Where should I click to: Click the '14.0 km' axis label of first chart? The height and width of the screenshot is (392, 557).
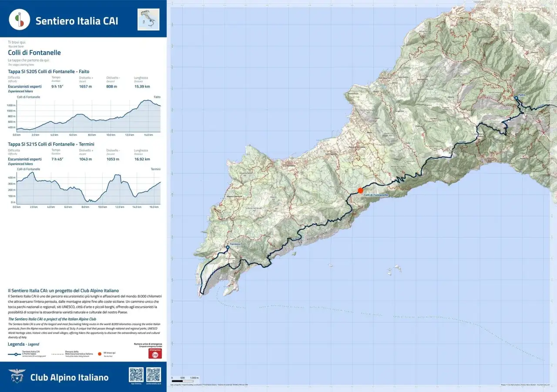(x=148, y=135)
